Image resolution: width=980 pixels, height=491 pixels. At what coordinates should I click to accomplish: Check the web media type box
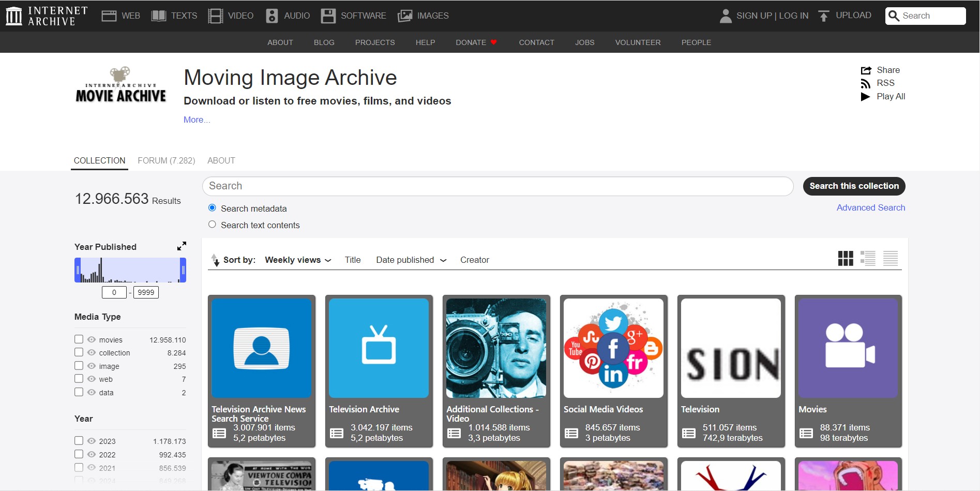pos(79,379)
